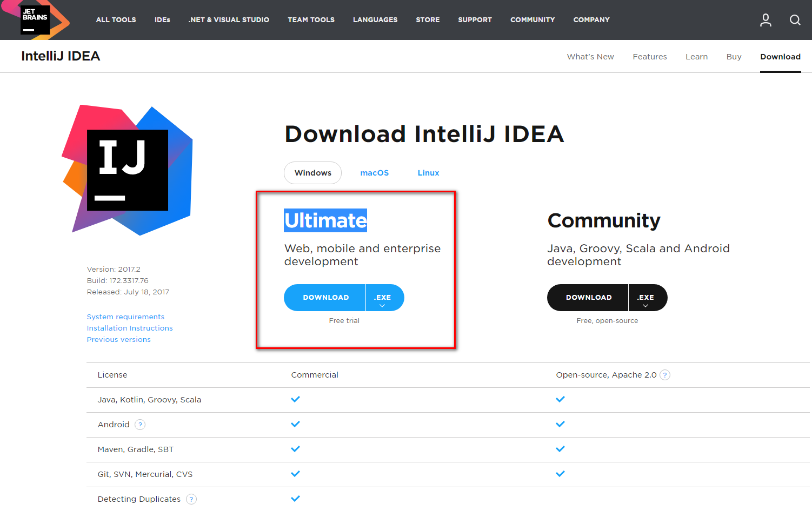Go to the Learn tab
The height and width of the screenshot is (511, 812).
point(696,57)
